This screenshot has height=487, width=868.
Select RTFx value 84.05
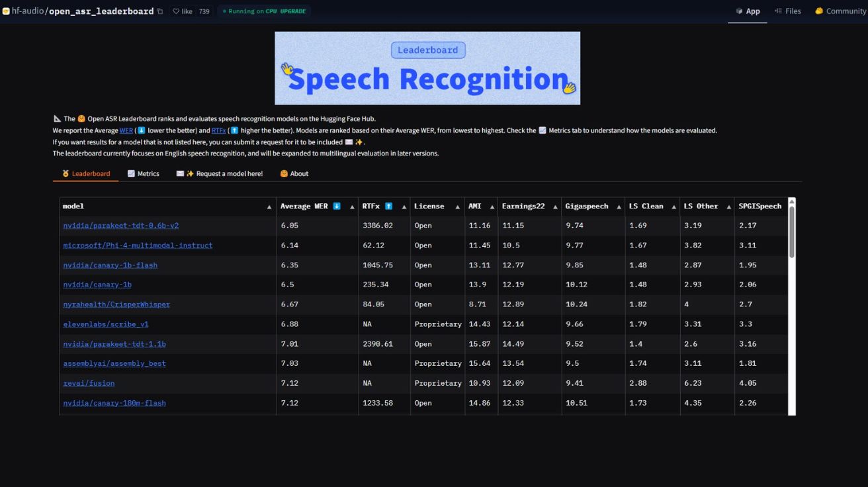(374, 304)
